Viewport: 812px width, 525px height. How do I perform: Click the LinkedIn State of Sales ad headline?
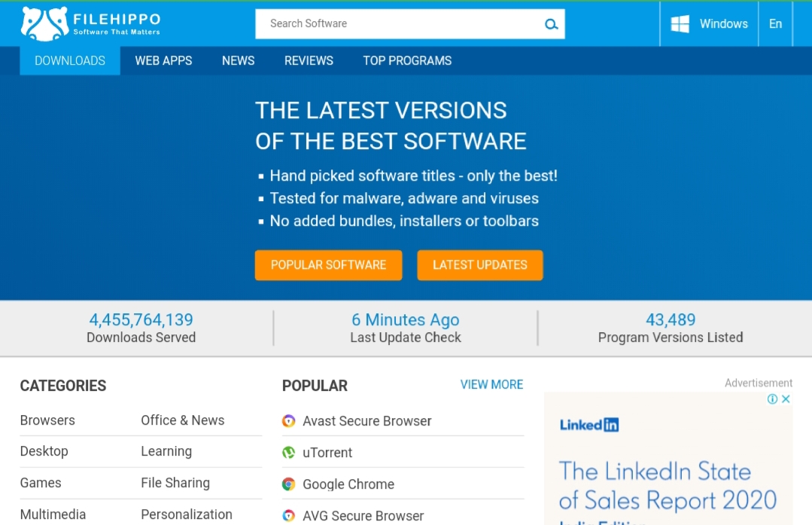point(668,486)
